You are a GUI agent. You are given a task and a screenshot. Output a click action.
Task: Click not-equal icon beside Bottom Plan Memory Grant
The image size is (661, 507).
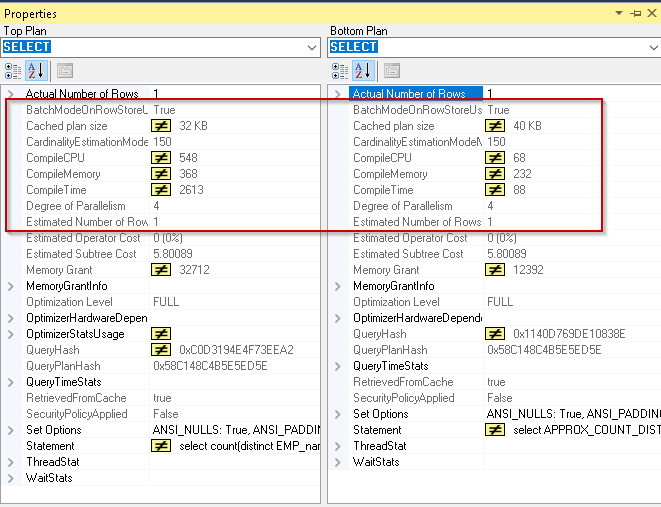coord(494,270)
